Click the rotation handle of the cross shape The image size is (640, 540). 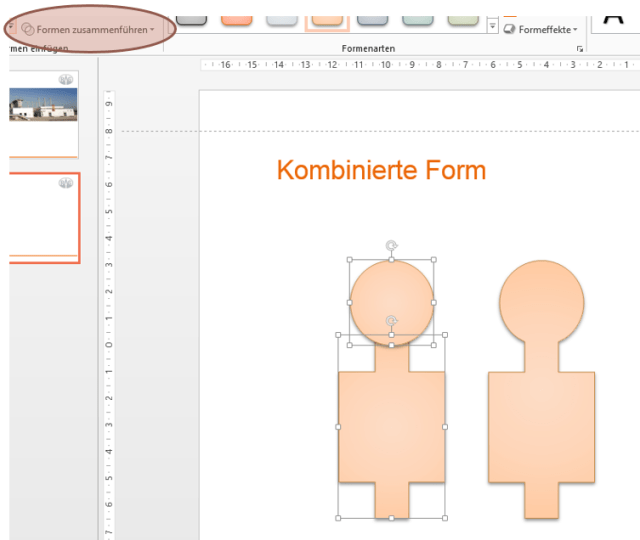click(x=391, y=321)
